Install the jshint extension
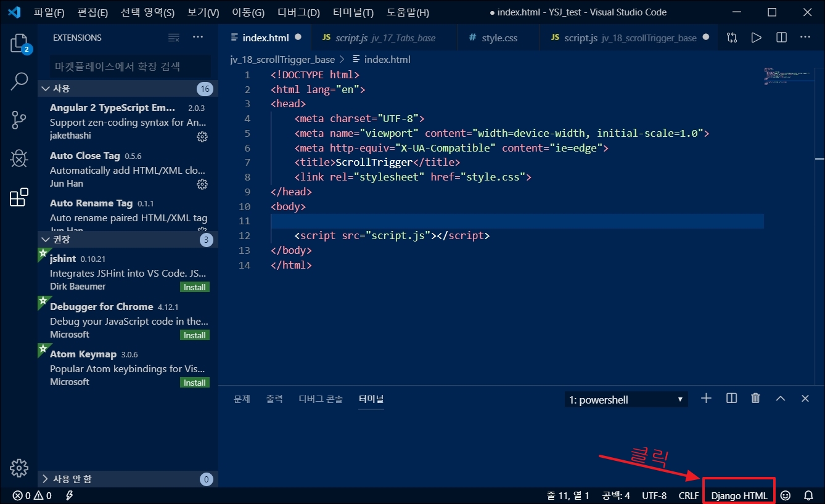The width and height of the screenshot is (825, 504). tap(195, 287)
